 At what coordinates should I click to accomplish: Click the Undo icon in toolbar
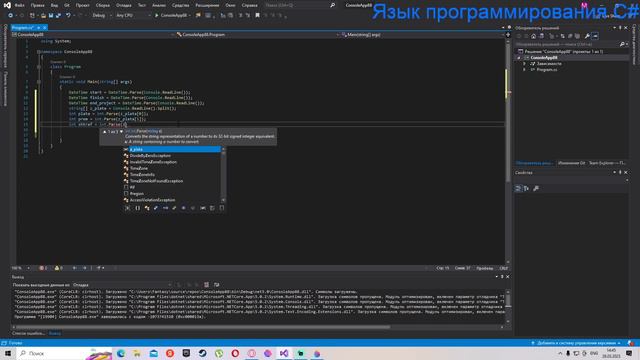68,15
